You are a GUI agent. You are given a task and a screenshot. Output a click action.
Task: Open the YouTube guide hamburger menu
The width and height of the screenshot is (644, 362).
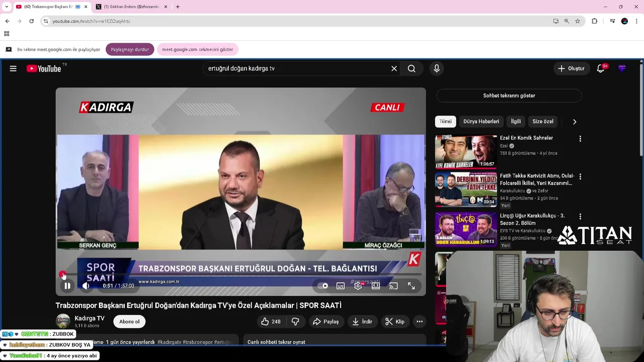coord(13,68)
